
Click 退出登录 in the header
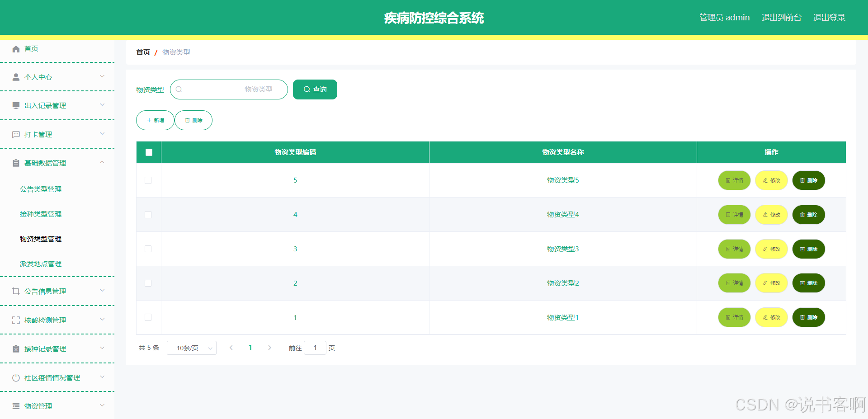tap(829, 18)
